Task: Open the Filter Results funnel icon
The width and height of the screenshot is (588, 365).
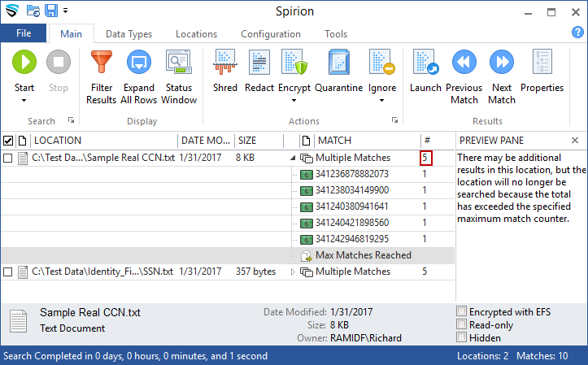Action: tap(102, 63)
